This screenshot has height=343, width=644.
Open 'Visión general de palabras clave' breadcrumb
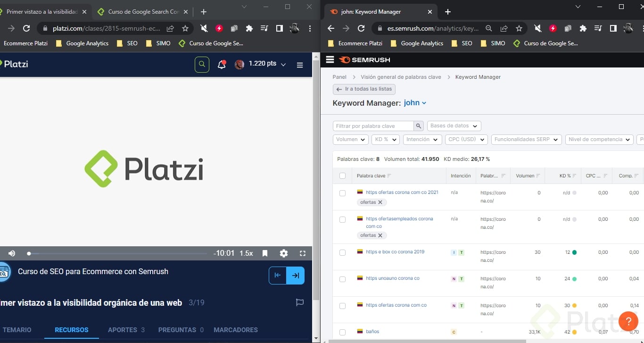point(401,77)
